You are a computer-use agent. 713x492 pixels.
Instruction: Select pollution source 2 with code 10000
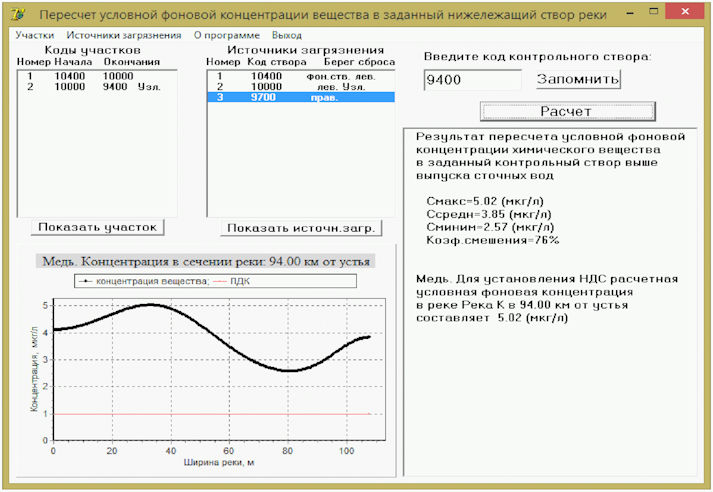301,86
